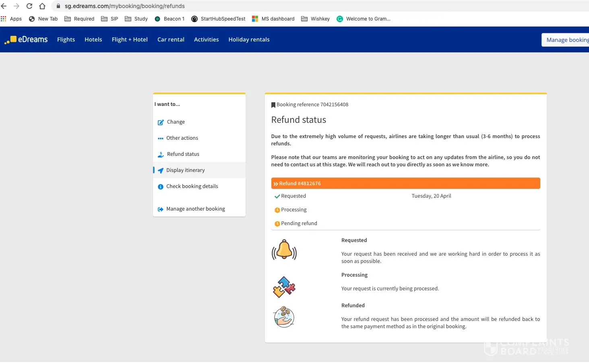Viewport: 589px width, 364px height.
Task: Click the browser address bar URL
Action: [125, 6]
